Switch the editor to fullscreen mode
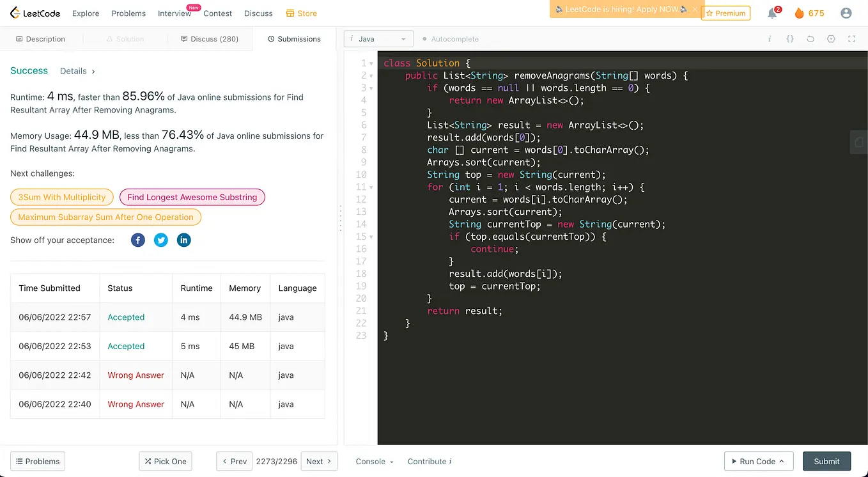 851,39
